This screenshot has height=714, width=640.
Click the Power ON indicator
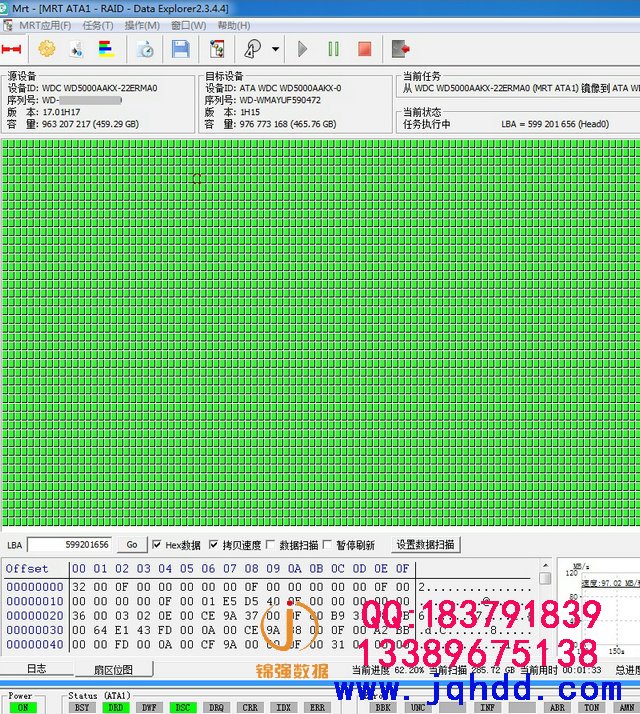click(x=23, y=708)
